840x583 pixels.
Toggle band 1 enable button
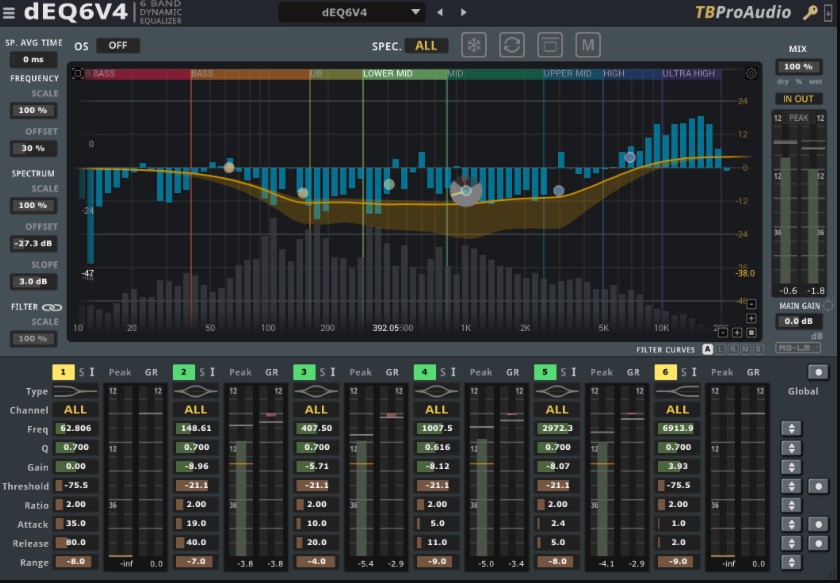tap(63, 372)
